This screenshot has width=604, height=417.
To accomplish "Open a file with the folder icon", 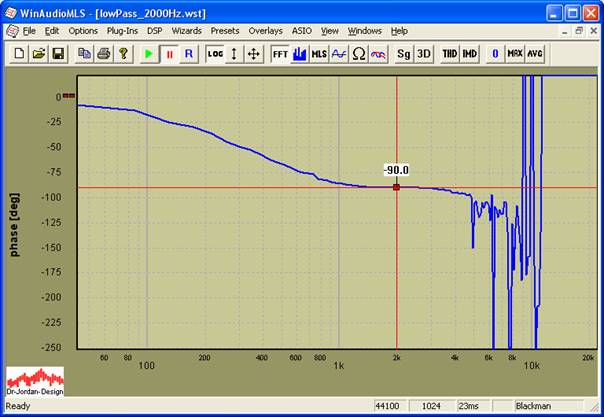I will (x=39, y=54).
